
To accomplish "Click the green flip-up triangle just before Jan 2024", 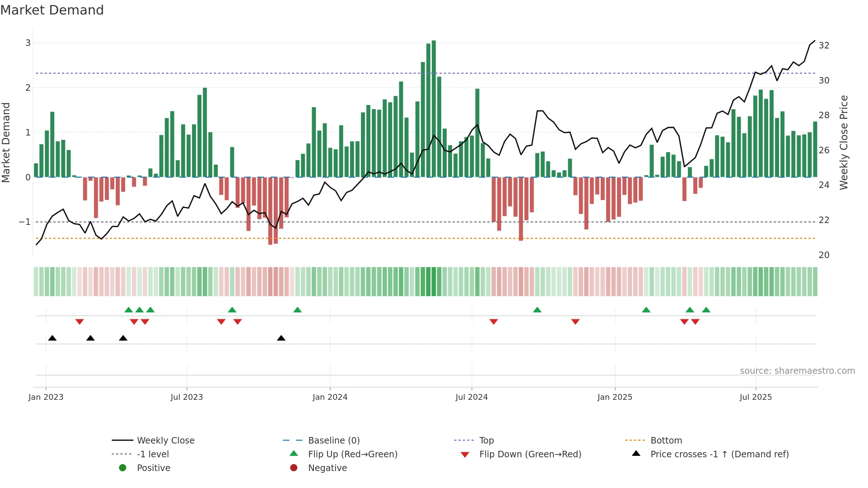I will (297, 310).
